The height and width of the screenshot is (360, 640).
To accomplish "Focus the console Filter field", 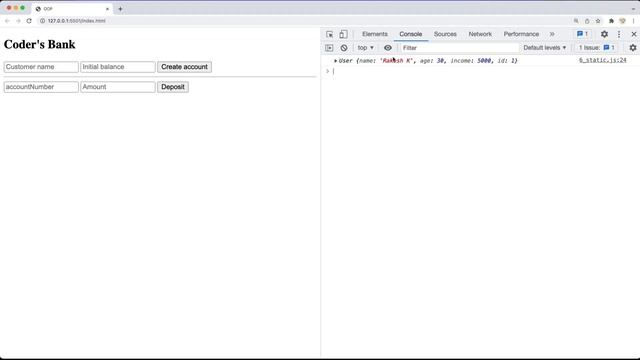I will click(x=459, y=48).
